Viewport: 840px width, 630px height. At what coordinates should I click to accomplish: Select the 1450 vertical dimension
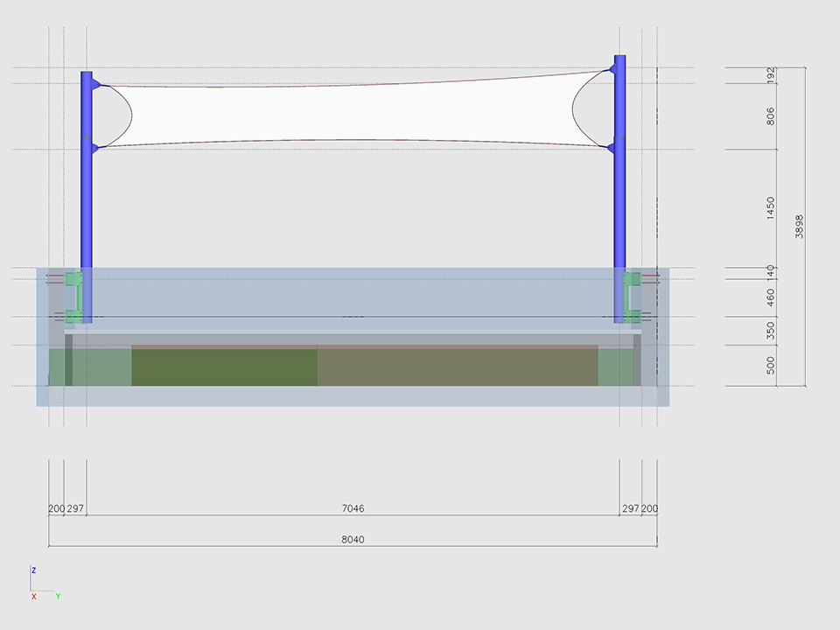point(770,208)
